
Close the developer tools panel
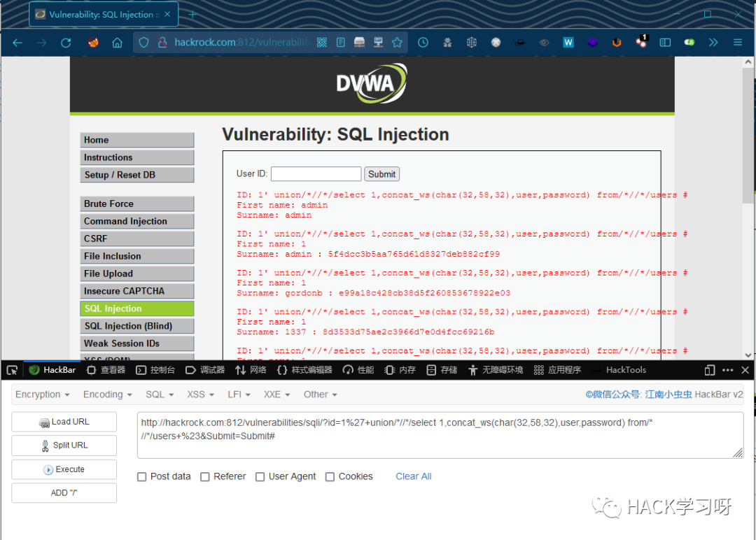tap(745, 370)
